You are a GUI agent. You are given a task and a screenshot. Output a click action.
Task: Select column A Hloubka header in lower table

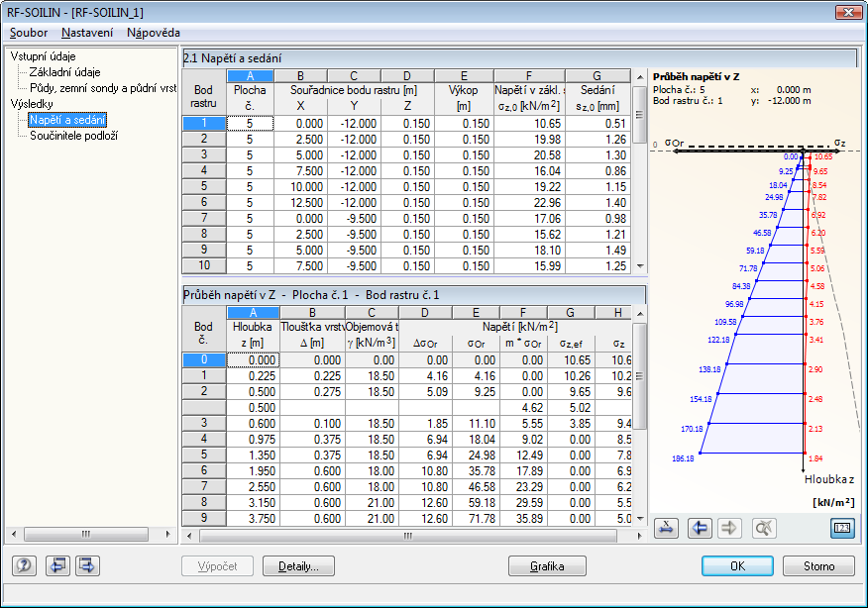coord(253,313)
